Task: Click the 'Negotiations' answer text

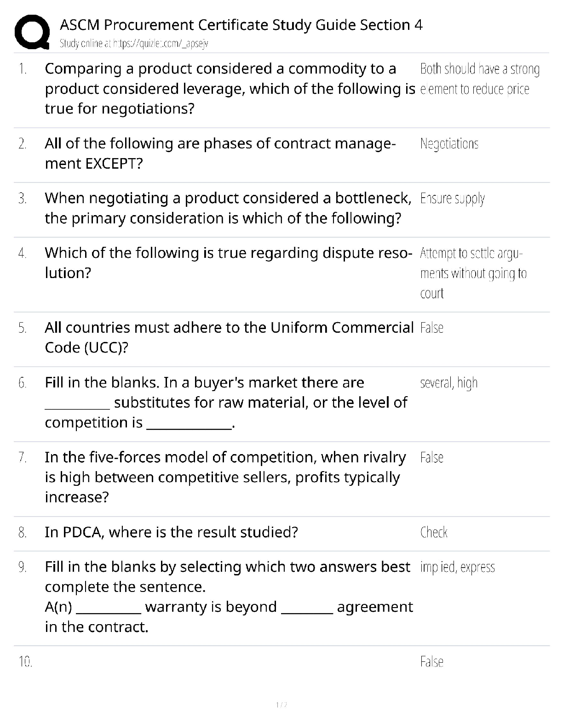Action: tap(449, 144)
